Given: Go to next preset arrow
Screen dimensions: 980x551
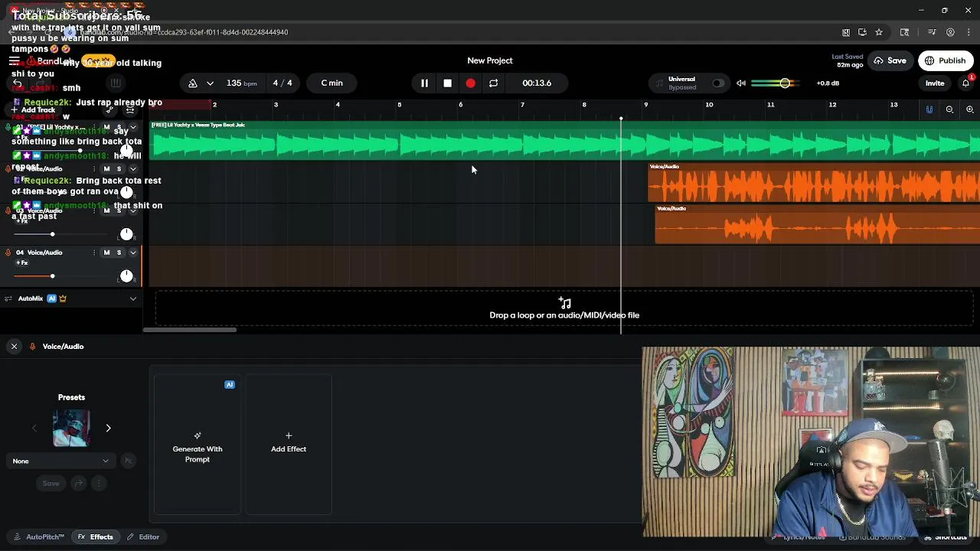Looking at the screenshot, I should click(x=108, y=429).
